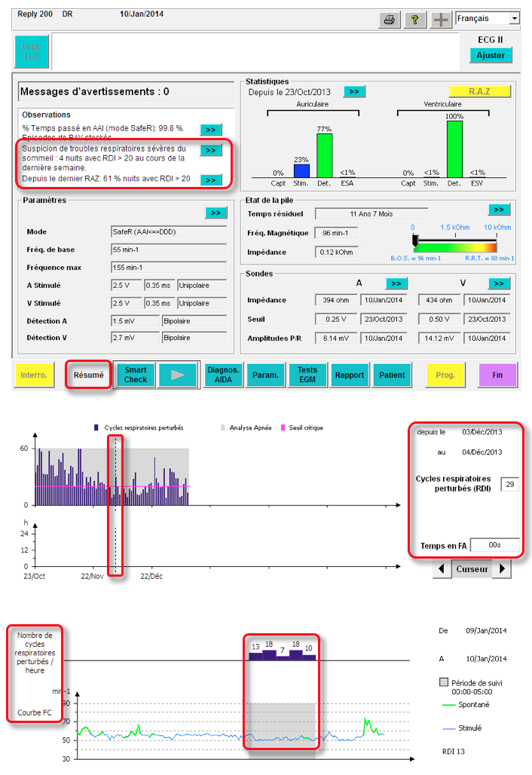Click the Ajuster button under ECG II
Screen dimensions: 532x775
(x=491, y=55)
